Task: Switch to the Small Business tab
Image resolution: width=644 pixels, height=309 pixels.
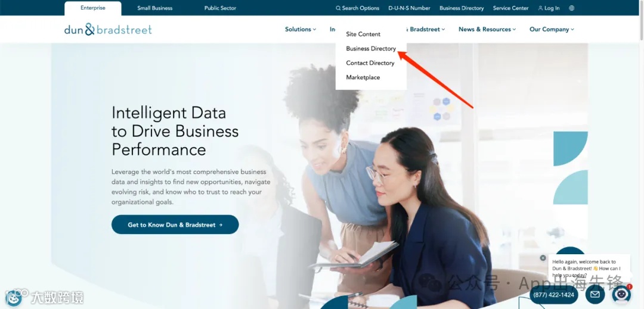Action: click(x=155, y=8)
